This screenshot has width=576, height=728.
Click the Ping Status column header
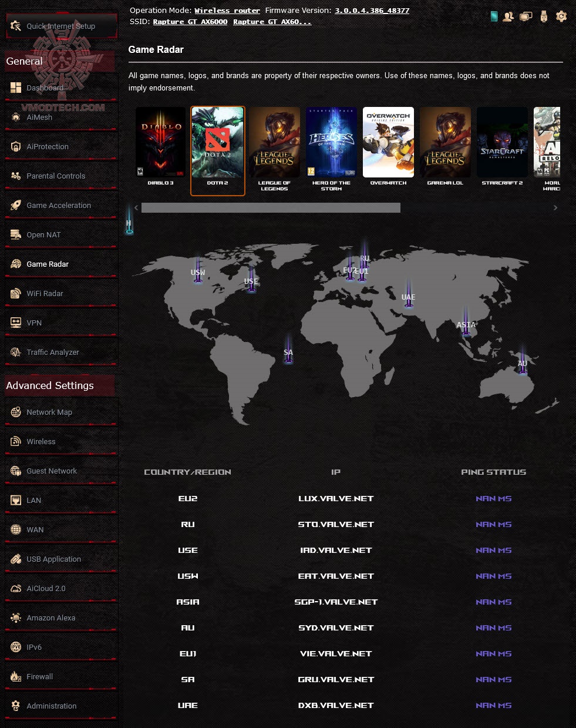pyautogui.click(x=494, y=472)
